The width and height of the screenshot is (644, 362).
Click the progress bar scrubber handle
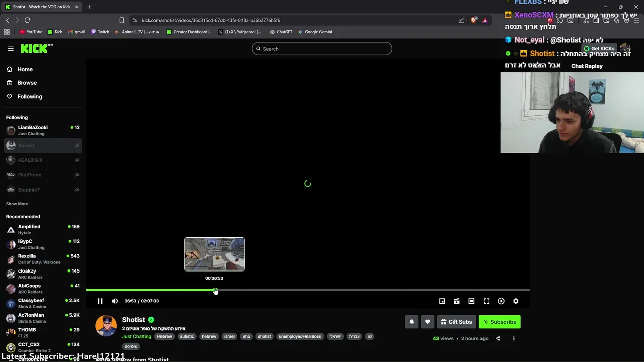pyautogui.click(x=215, y=290)
